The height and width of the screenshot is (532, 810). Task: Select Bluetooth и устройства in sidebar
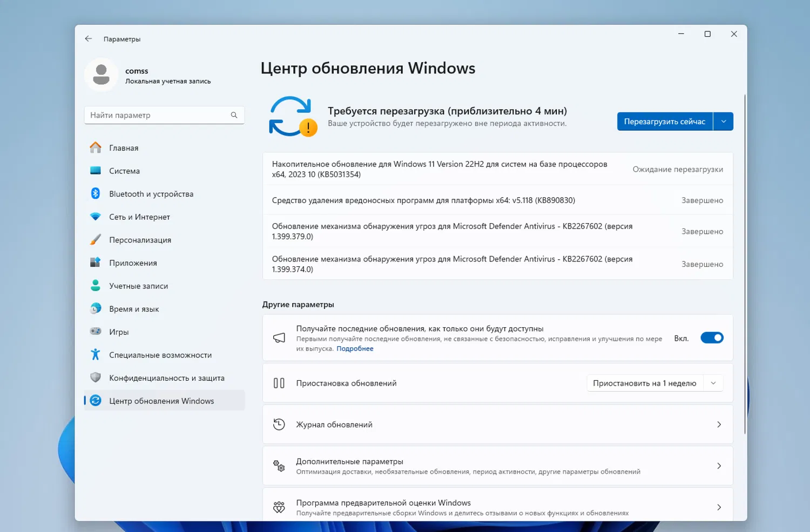click(x=164, y=193)
